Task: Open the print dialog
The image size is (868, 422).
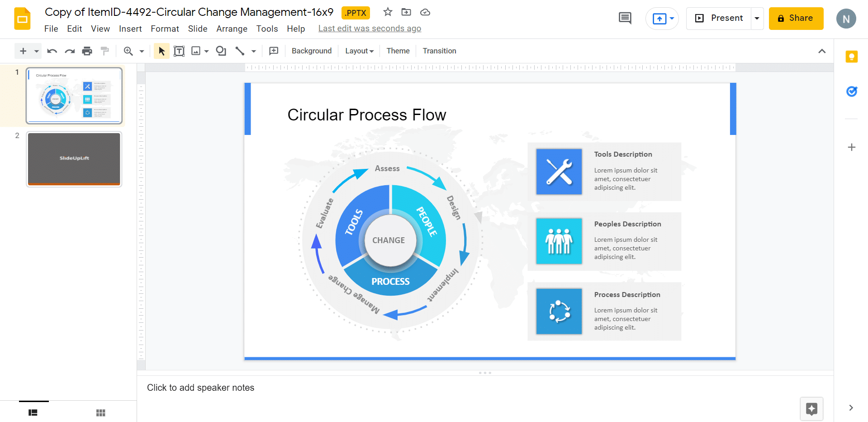Action: pos(87,51)
